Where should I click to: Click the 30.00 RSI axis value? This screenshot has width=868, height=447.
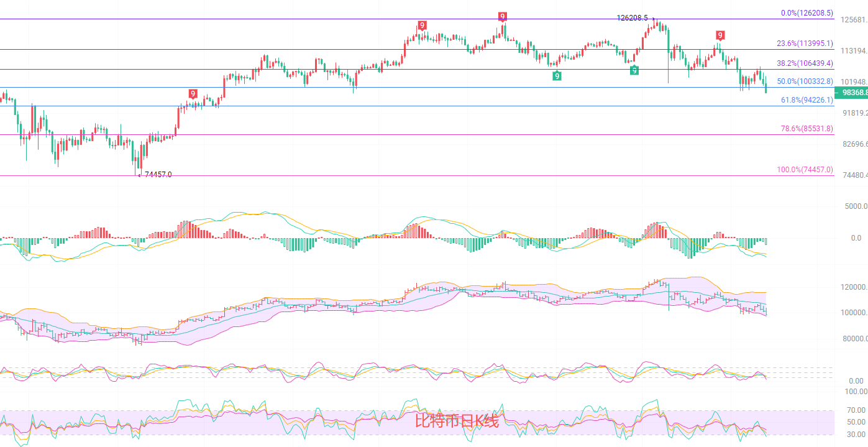point(856,434)
